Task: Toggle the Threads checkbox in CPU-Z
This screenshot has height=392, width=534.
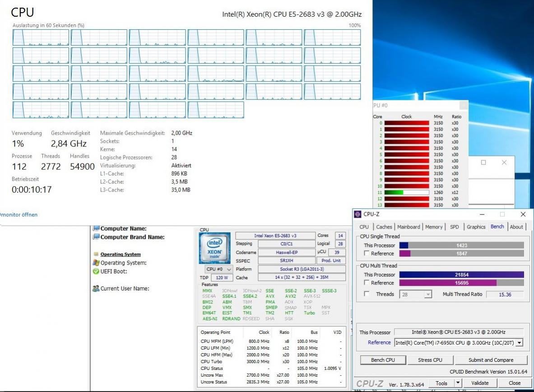Action: pos(367,294)
